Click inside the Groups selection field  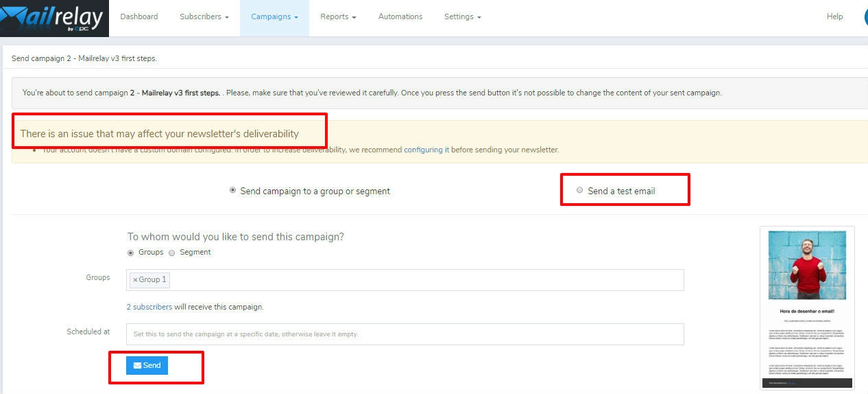(425, 280)
